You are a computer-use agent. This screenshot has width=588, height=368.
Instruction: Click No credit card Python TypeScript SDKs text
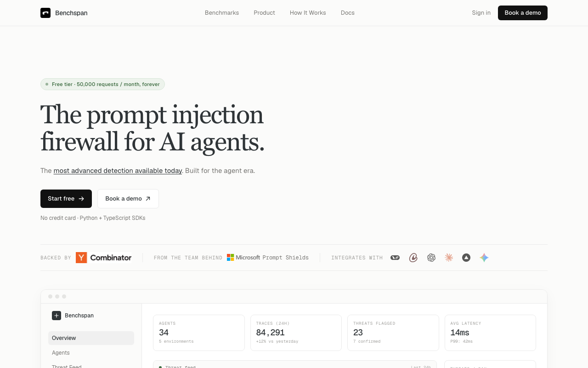[x=93, y=218]
